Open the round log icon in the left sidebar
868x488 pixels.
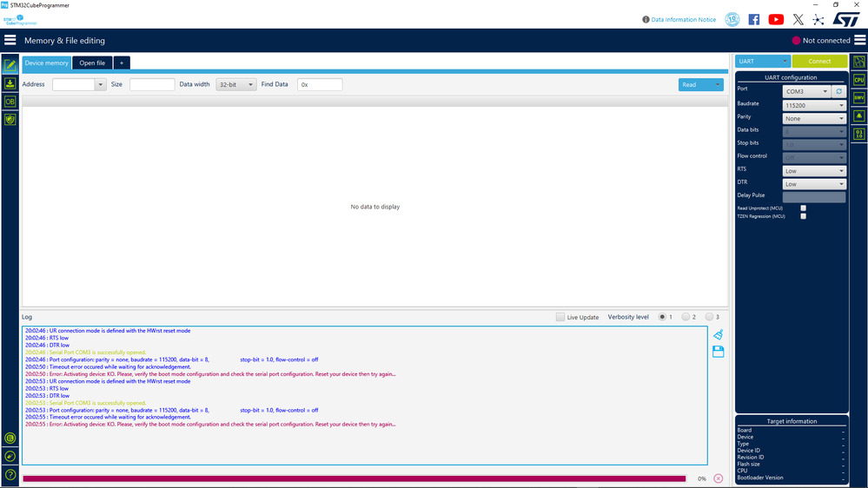tap(10, 439)
